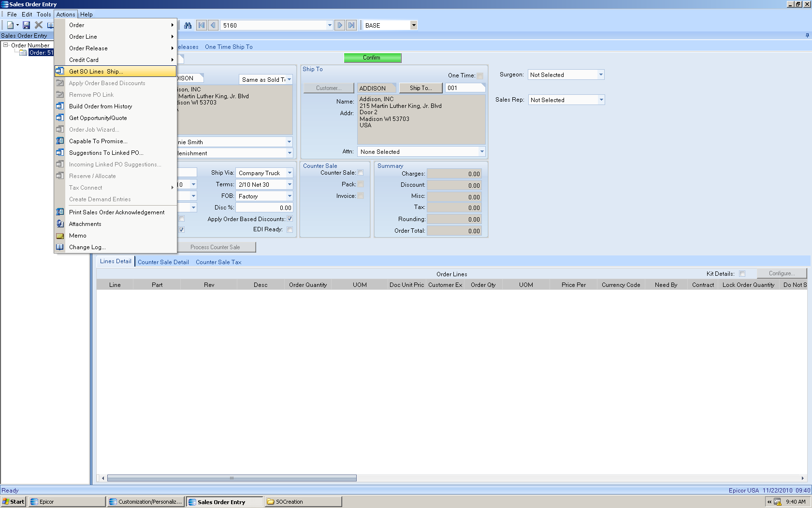This screenshot has width=812, height=508.
Task: Click the Incoming Linked PO Suggestions icon
Action: pos(60,164)
